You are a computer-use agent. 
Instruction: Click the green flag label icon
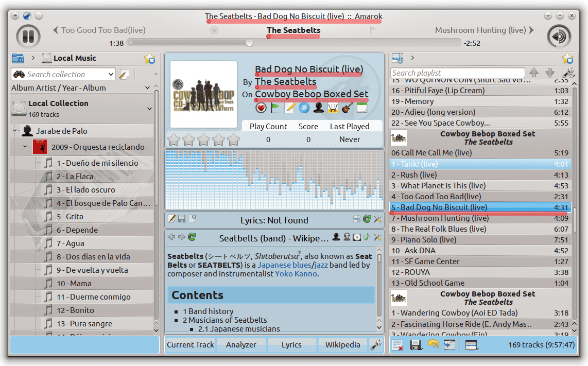tap(275, 108)
